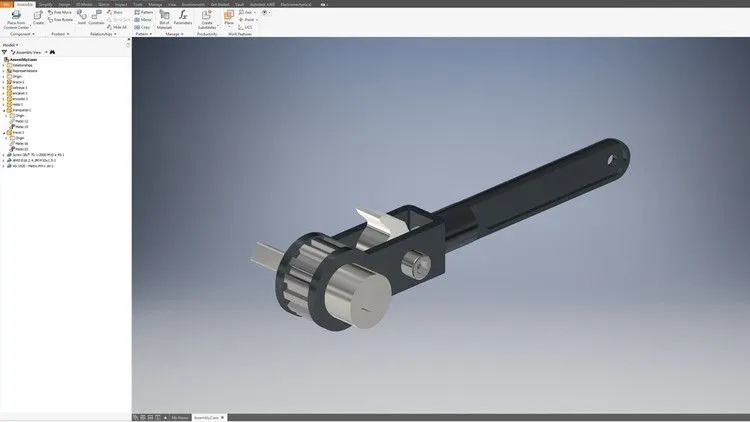This screenshot has width=750, height=422.
Task: Switch to the Inspect ribbon tab
Action: coord(121,4)
